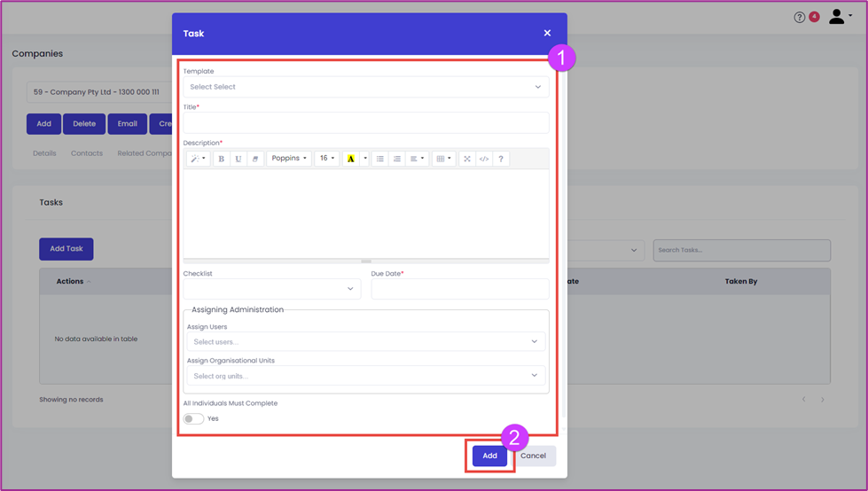Click the 'Showing no records' text
This screenshot has width=868, height=491.
tap(71, 400)
